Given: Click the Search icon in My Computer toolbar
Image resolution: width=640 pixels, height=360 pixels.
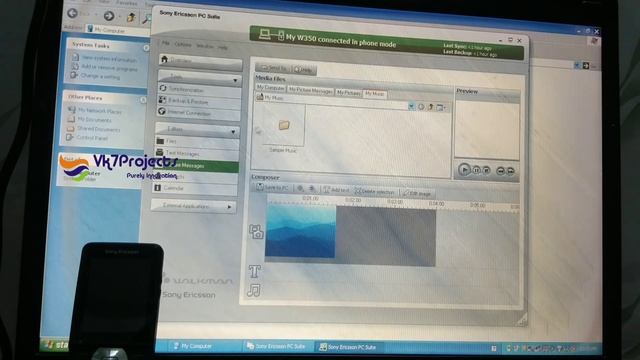Looking at the screenshot, I should click(x=146, y=18).
